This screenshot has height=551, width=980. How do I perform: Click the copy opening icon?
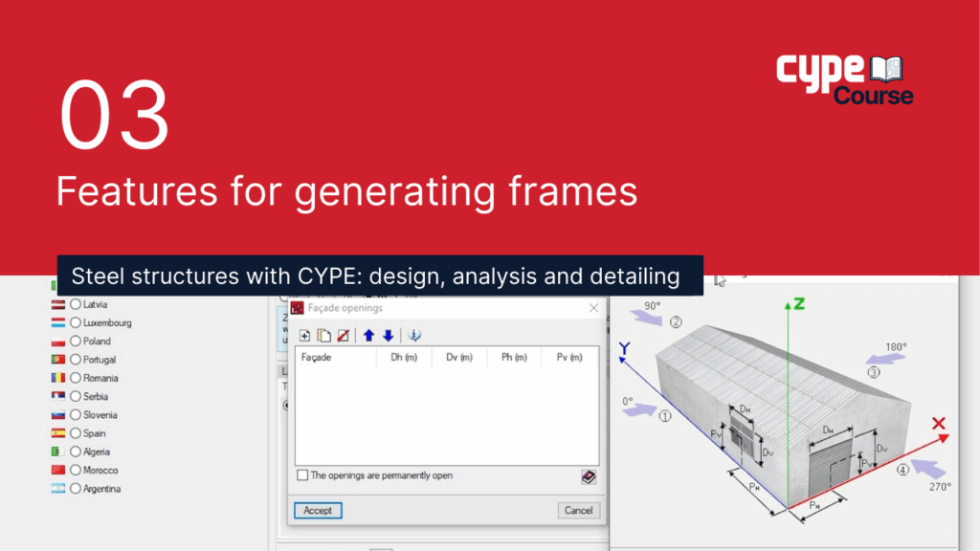click(323, 336)
